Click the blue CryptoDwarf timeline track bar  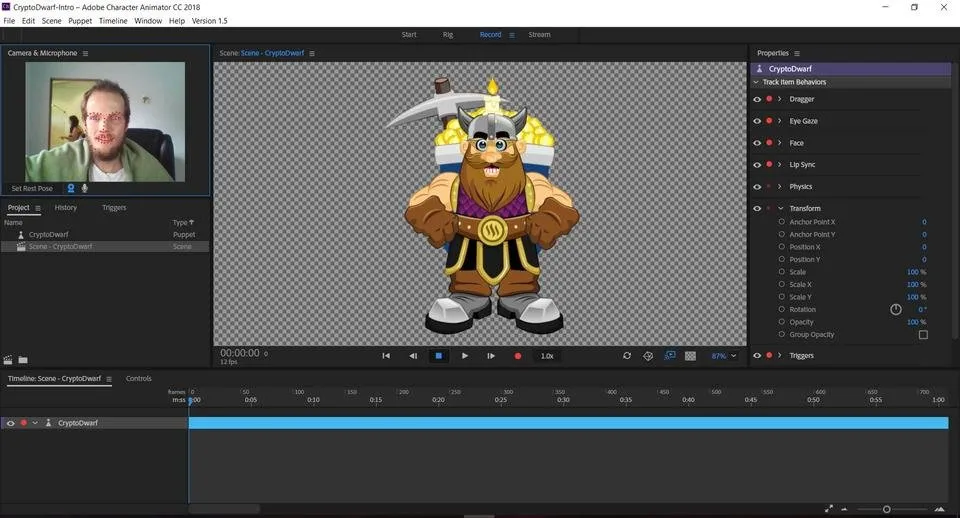[x=568, y=423]
